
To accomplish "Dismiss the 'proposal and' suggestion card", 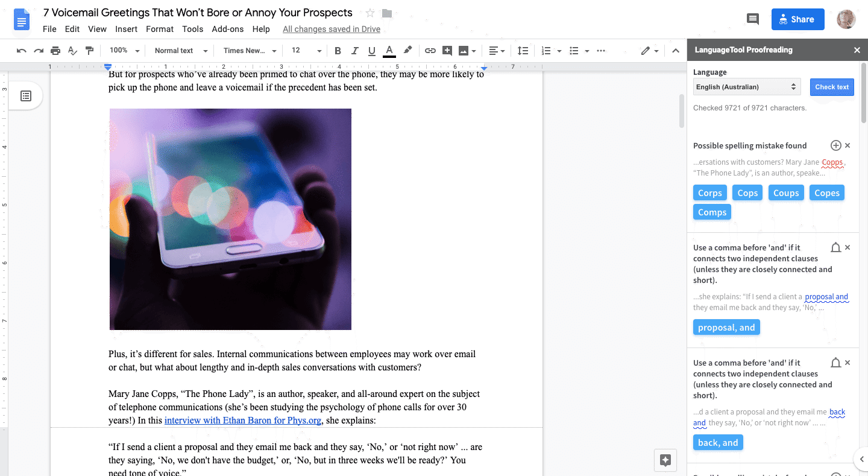I will [848, 247].
